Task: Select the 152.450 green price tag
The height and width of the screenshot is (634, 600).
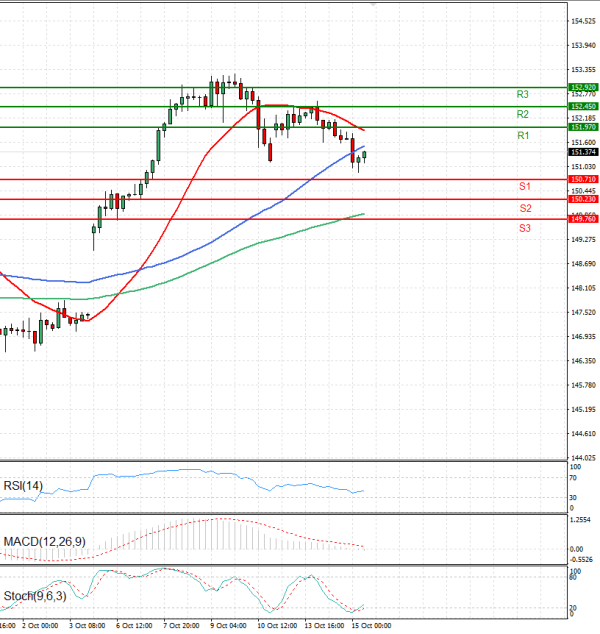Action: (x=583, y=106)
